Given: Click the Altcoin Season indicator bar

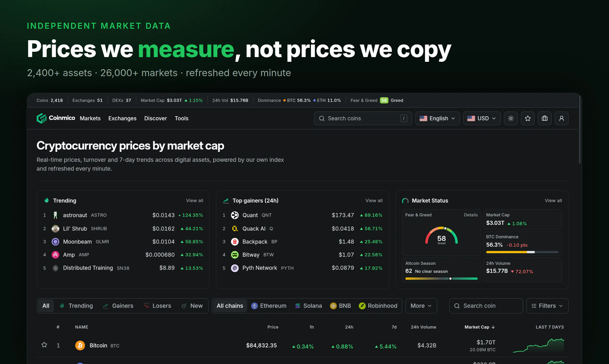Looking at the screenshot, I should coord(441,279).
